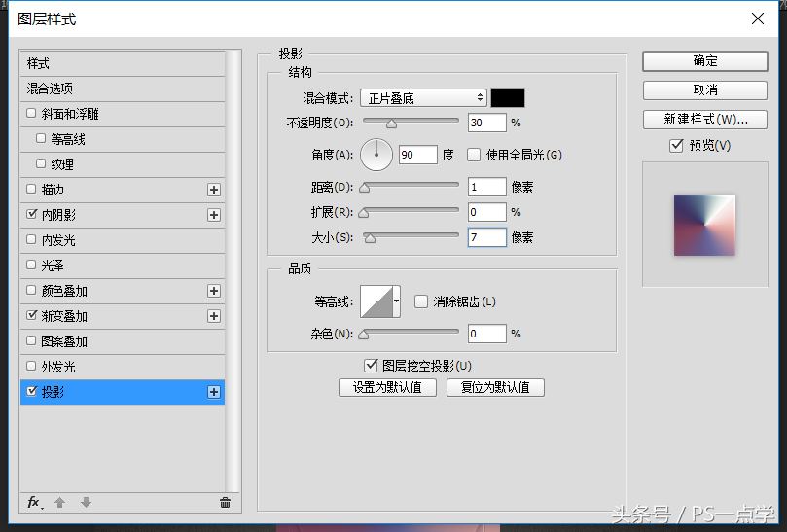The height and width of the screenshot is (532, 787).
Task: Enable 内发光 checkbox
Action: click(31, 239)
